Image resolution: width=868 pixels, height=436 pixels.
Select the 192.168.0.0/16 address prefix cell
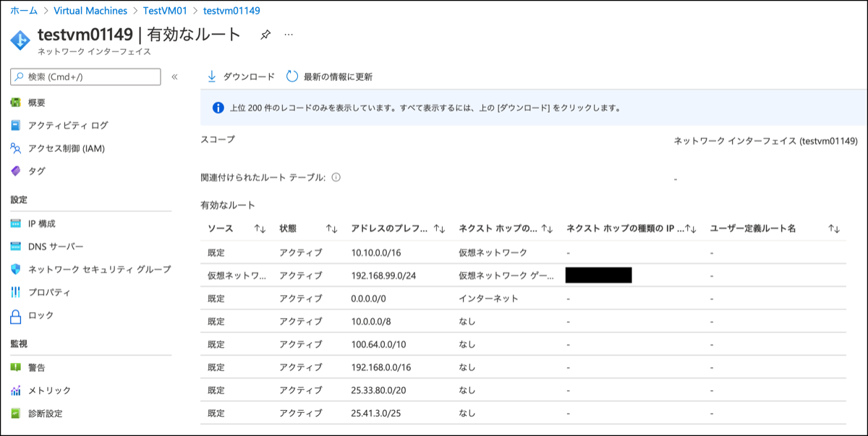[x=381, y=367]
